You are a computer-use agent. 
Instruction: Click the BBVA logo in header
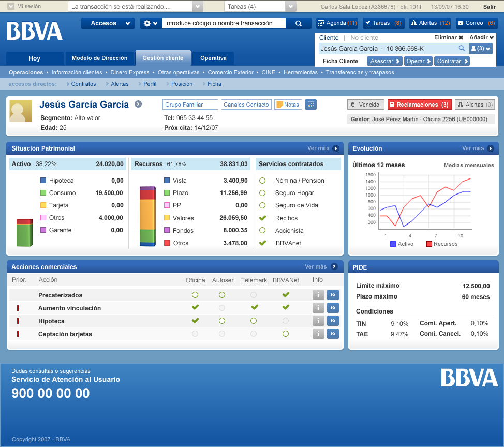pos(35,31)
